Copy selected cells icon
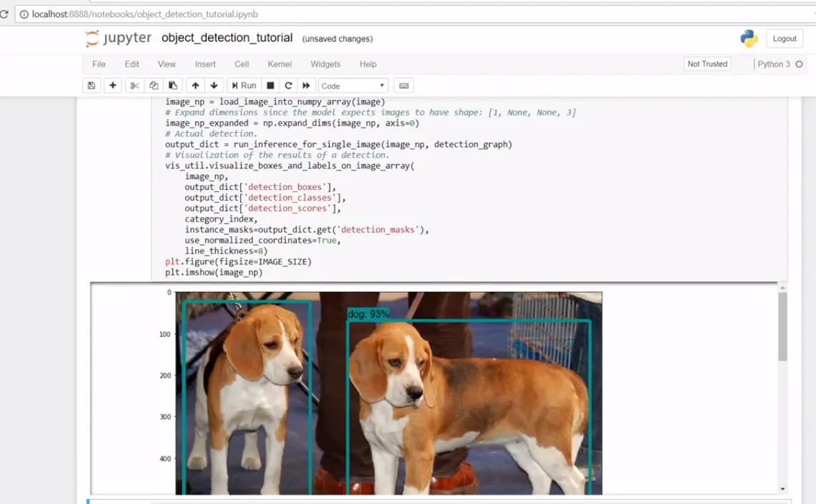The width and height of the screenshot is (816, 504). [154, 85]
